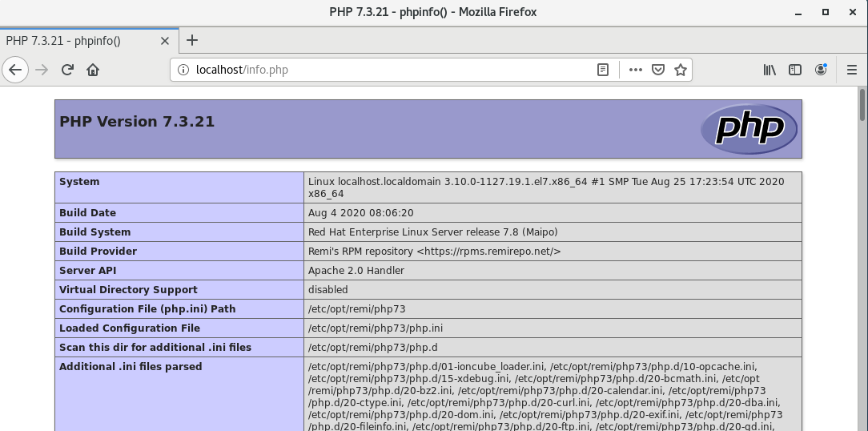Reload the current page
Screen dimensions: 868x431
click(67, 70)
